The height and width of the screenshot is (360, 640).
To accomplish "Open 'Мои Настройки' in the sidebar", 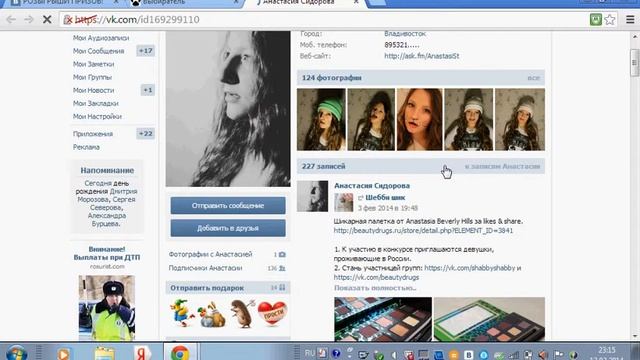I will [x=97, y=116].
